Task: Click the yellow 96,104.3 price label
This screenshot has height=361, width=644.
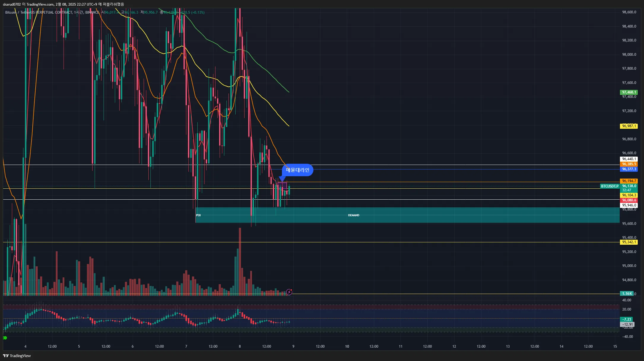Action: pyautogui.click(x=629, y=195)
